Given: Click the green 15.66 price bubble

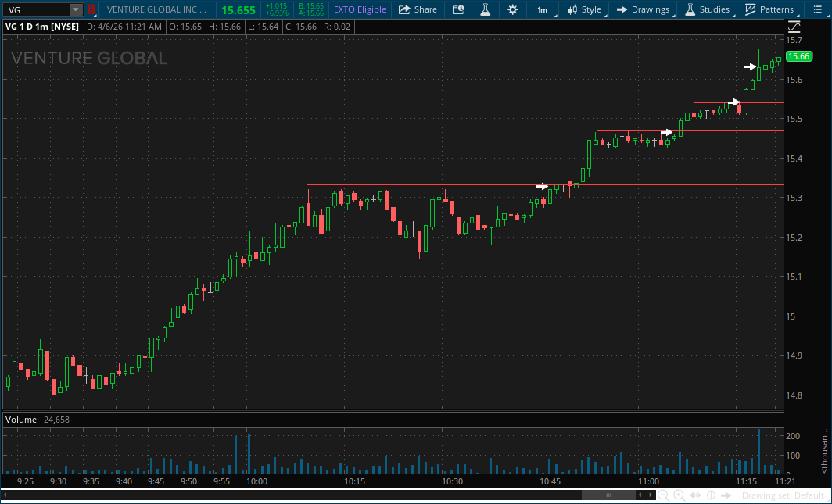Looking at the screenshot, I should point(799,56).
